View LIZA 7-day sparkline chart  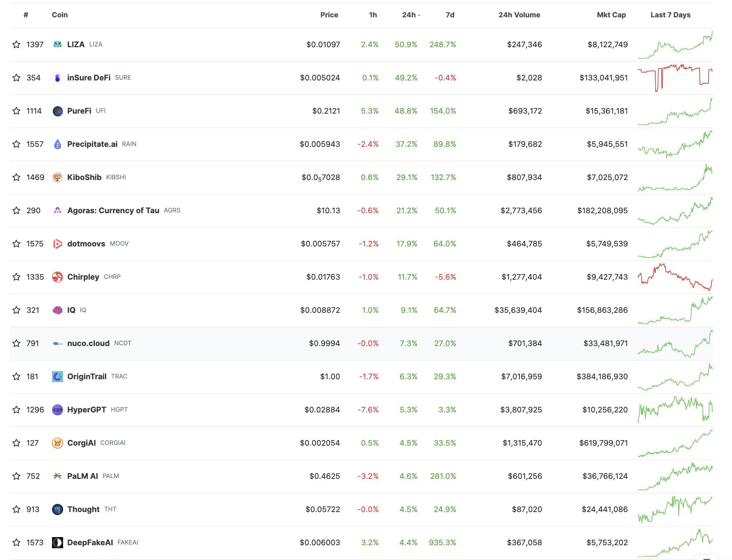(675, 45)
